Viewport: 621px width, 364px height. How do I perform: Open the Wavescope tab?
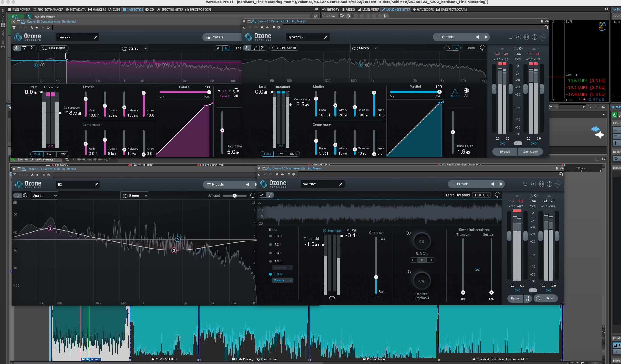click(423, 10)
